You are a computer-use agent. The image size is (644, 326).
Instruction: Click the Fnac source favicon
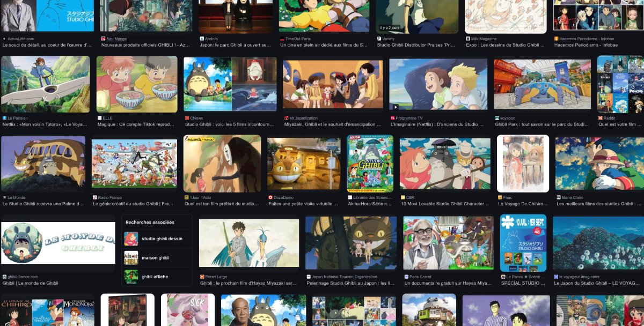pos(500,197)
